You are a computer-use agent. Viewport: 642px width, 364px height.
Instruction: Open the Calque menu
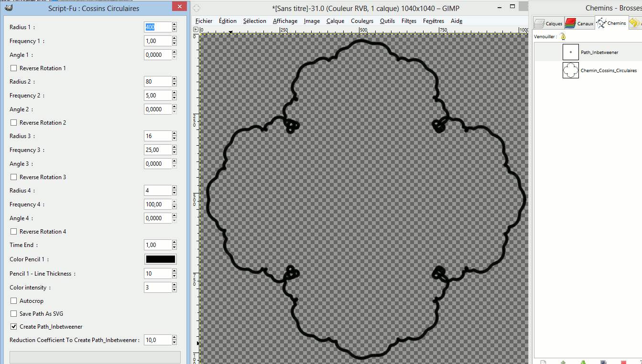[x=336, y=21]
